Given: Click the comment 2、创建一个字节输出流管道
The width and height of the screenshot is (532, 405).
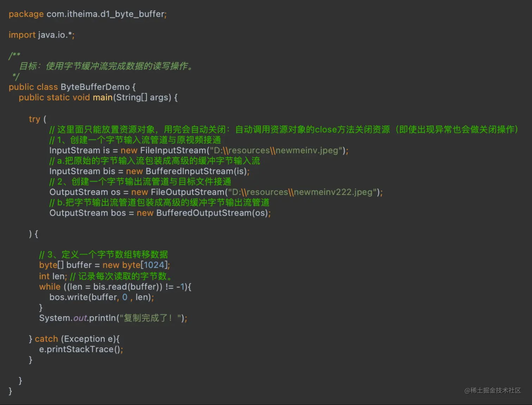Looking at the screenshot, I should pos(140,182).
